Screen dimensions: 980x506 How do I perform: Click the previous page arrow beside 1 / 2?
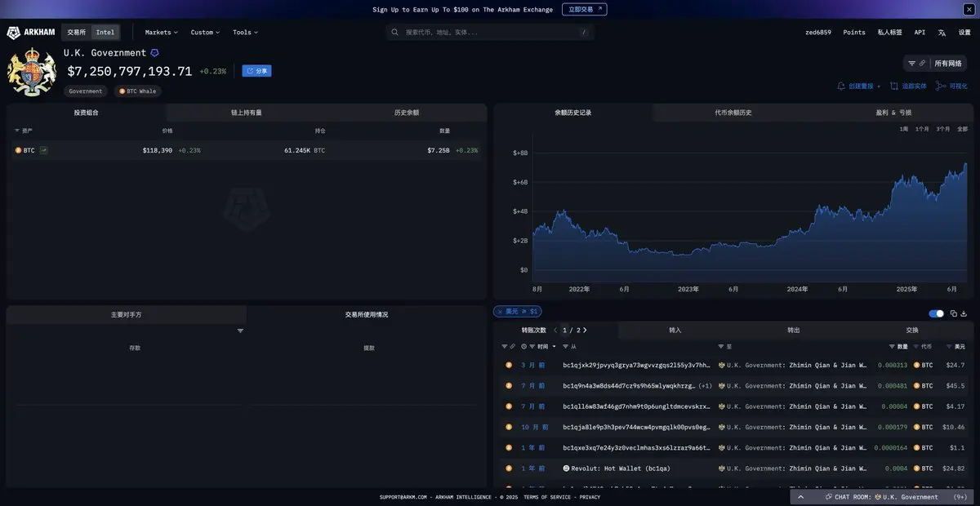(x=555, y=330)
